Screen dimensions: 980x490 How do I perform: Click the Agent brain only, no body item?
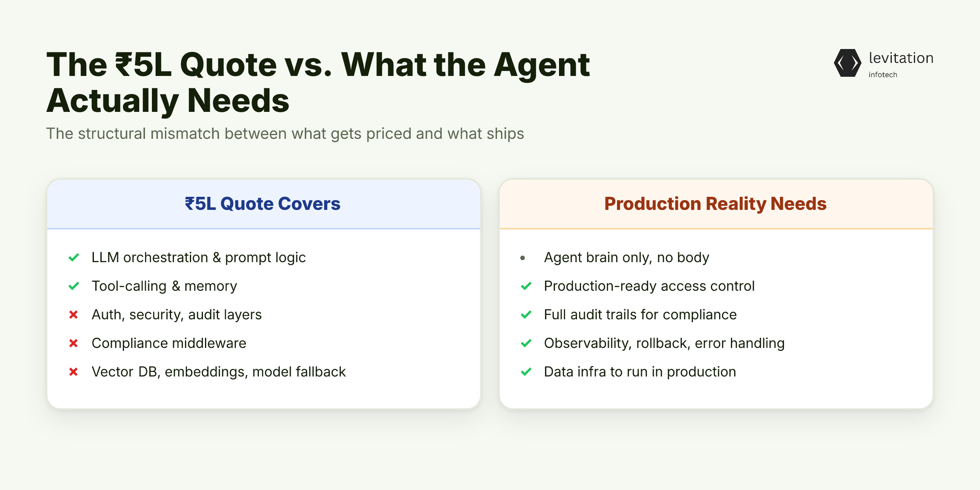point(626,258)
